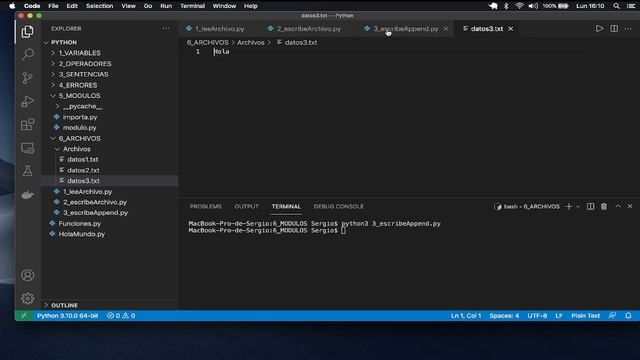Click Ln 1, Col 1 status entry
The width and height of the screenshot is (640, 360).
pos(466,316)
